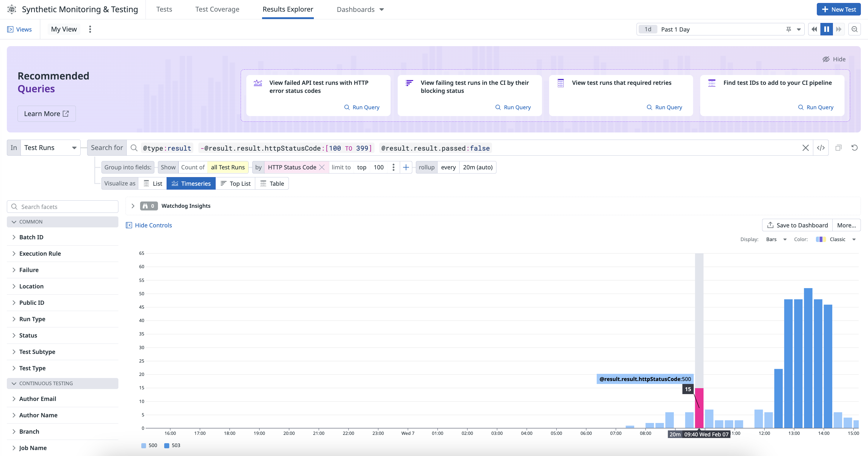Zoom out the time range with magnifier icon

[x=855, y=29]
